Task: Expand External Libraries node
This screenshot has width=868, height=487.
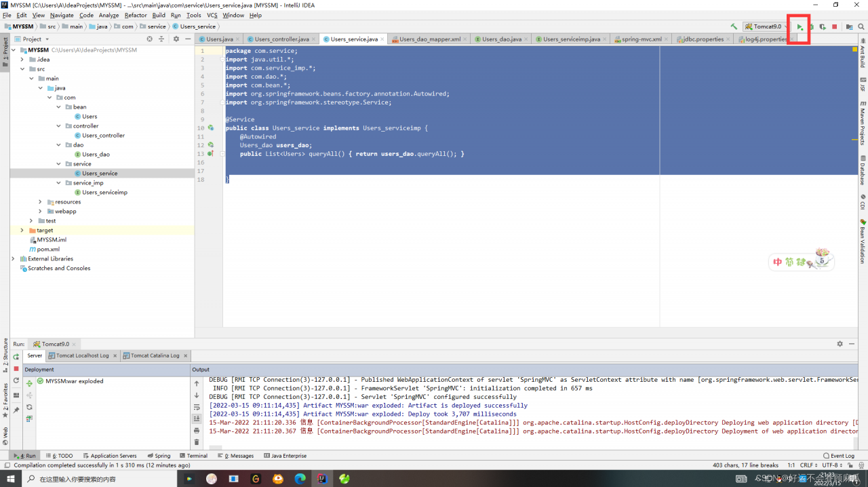Action: [x=14, y=259]
